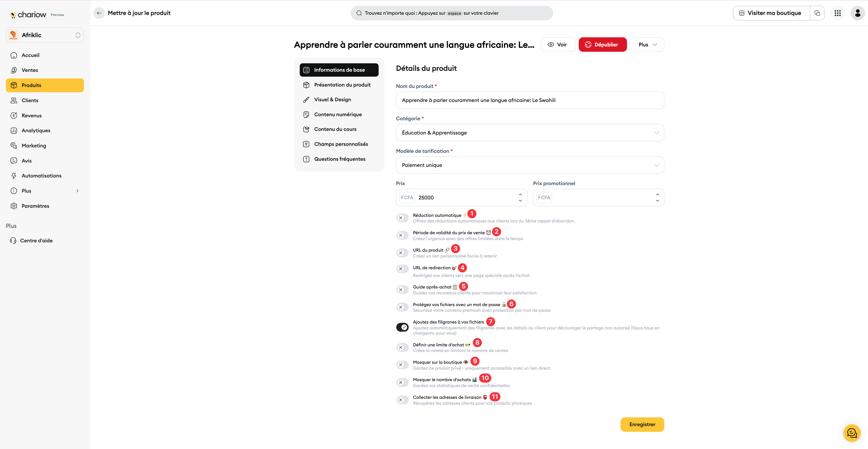Click the Nom du produit field
868x449 pixels.
(x=530, y=100)
